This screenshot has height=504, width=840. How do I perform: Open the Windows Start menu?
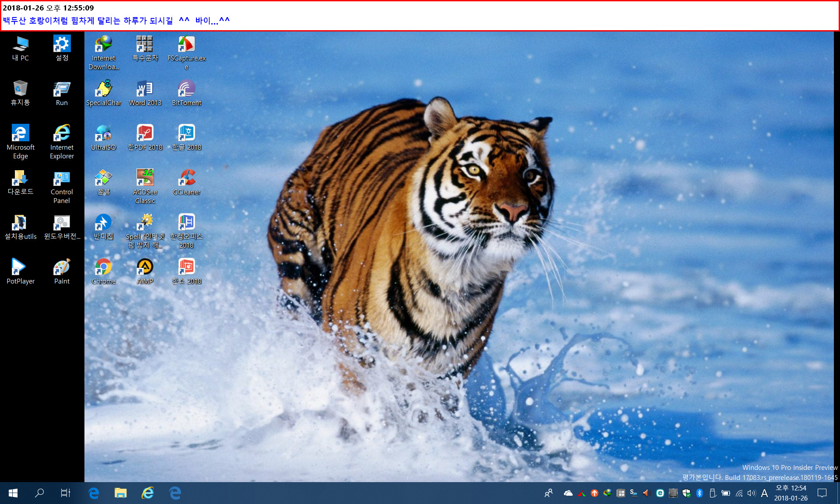pos(13,493)
